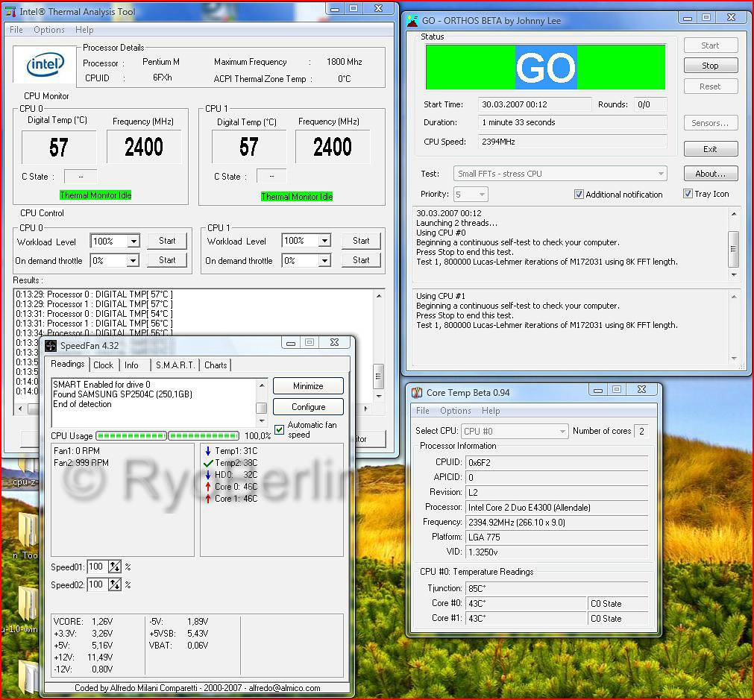
Task: Click the Tjunction 85C value field
Action: (557, 588)
